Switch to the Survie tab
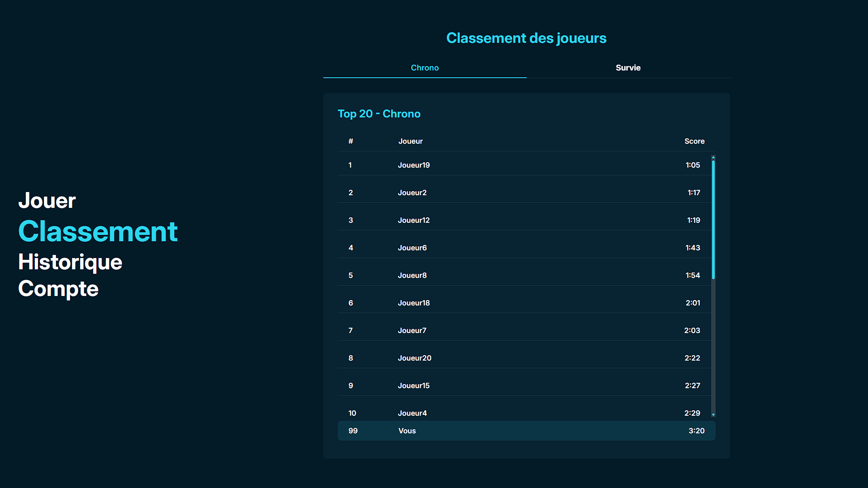 tap(628, 68)
